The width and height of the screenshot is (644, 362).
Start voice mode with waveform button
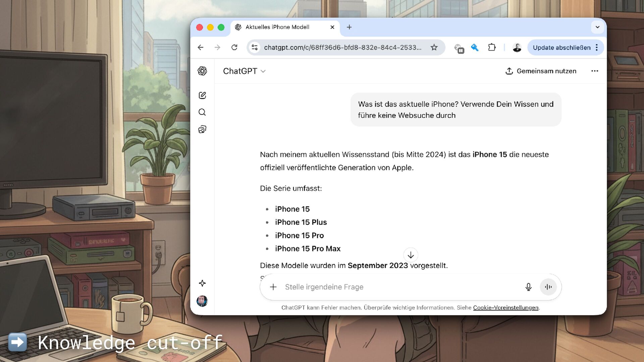[x=548, y=287]
